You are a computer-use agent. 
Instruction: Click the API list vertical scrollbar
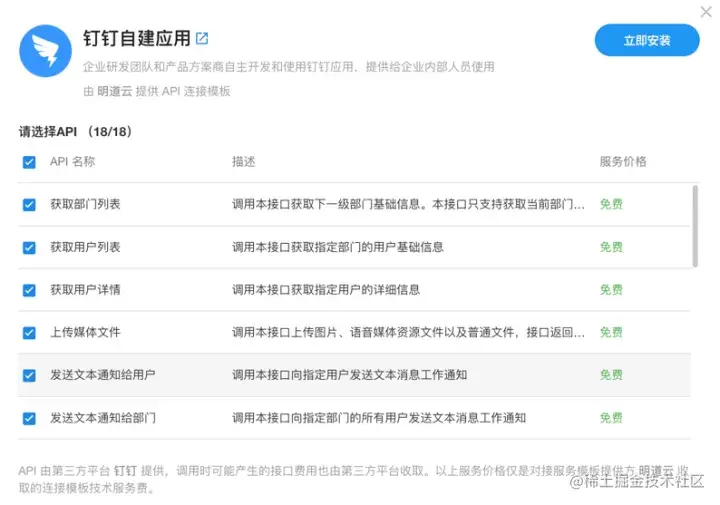tap(695, 226)
